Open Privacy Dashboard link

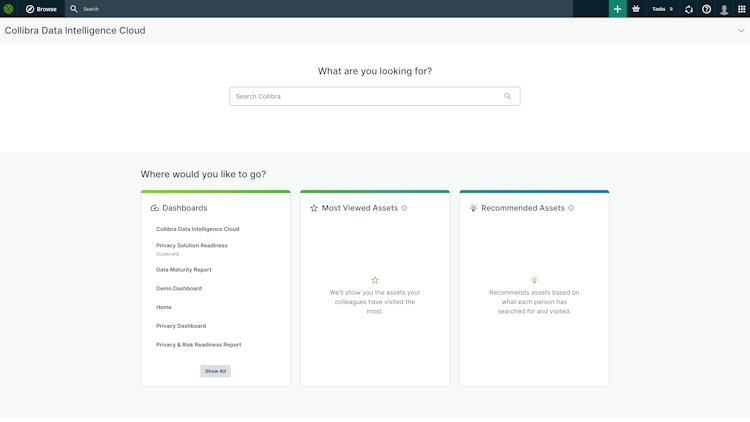[x=181, y=326]
